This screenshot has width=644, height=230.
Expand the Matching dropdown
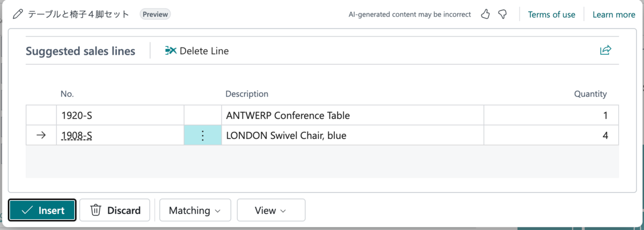click(195, 210)
